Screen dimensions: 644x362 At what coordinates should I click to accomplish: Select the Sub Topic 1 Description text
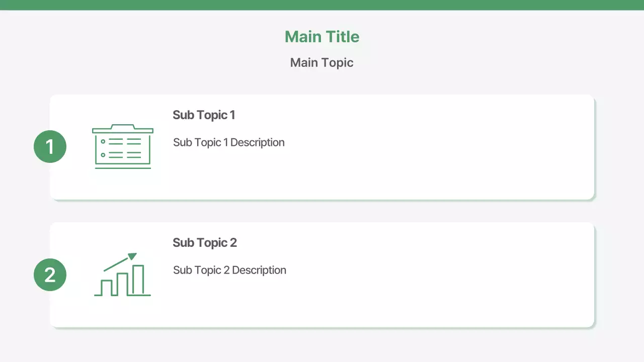tap(229, 142)
